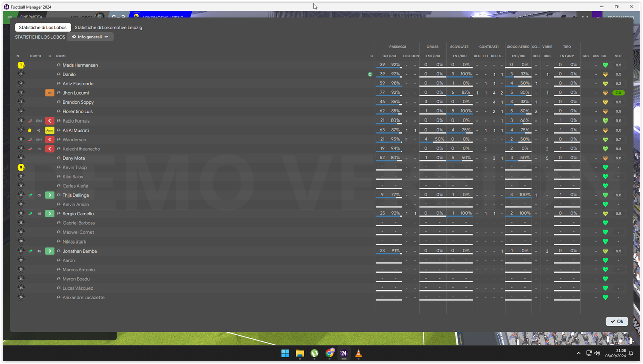This screenshot has width=643, height=364.
Task: Click the volume icon in the system tray
Action: coord(598,353)
